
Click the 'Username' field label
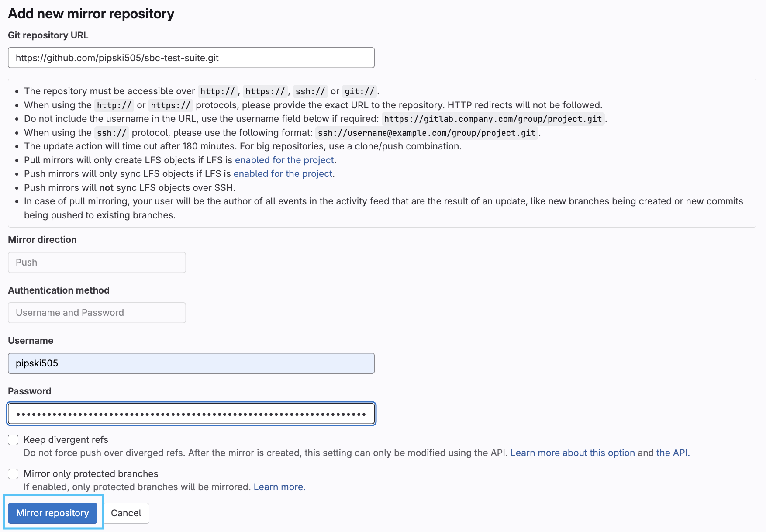(x=31, y=341)
